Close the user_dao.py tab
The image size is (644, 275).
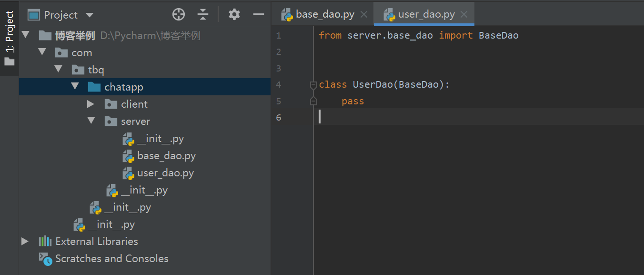pos(463,14)
